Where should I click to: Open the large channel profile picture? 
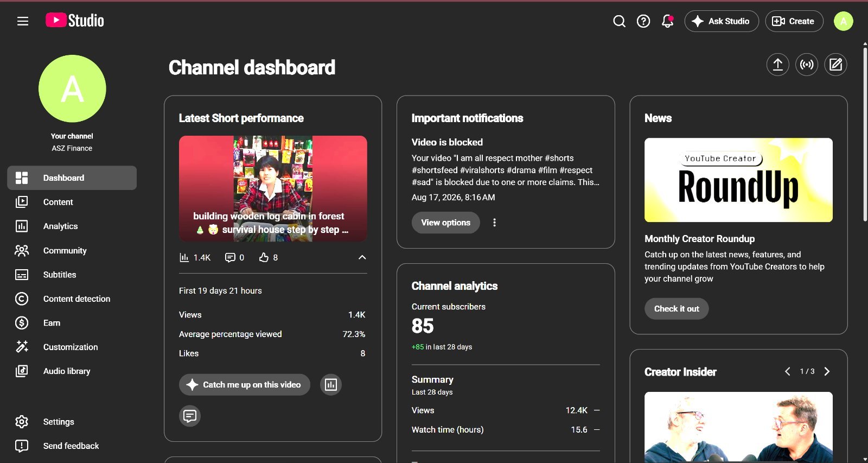72,88
